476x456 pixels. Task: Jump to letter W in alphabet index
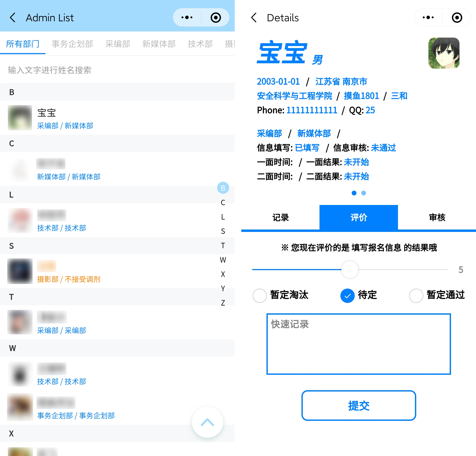coord(223,260)
